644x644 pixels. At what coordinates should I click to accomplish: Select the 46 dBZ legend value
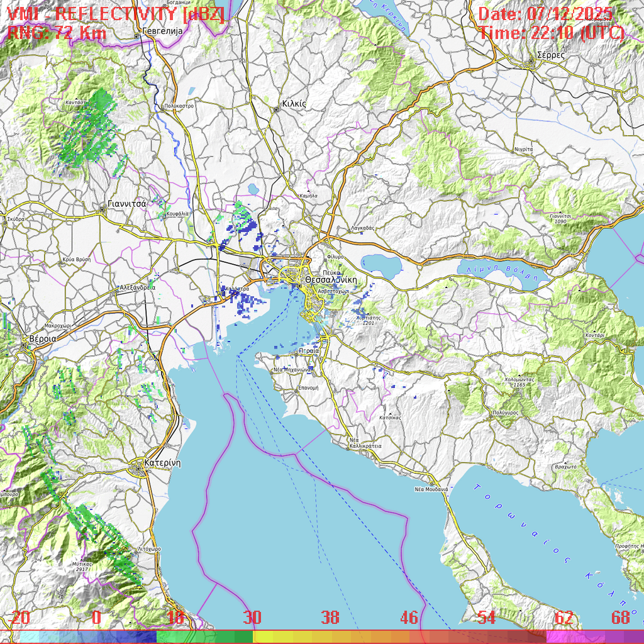[x=409, y=618]
